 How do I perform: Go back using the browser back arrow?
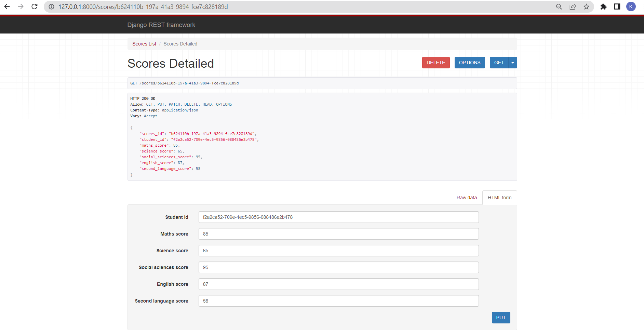7,6
